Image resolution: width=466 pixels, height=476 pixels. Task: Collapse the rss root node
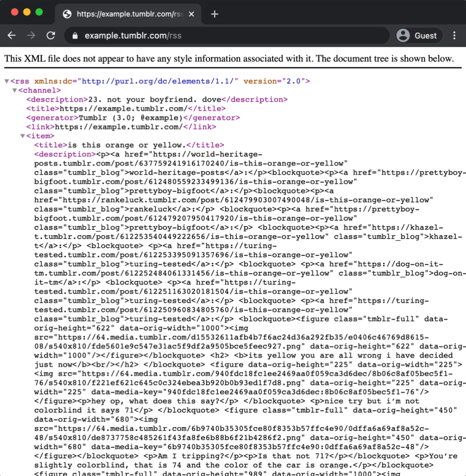coord(7,82)
